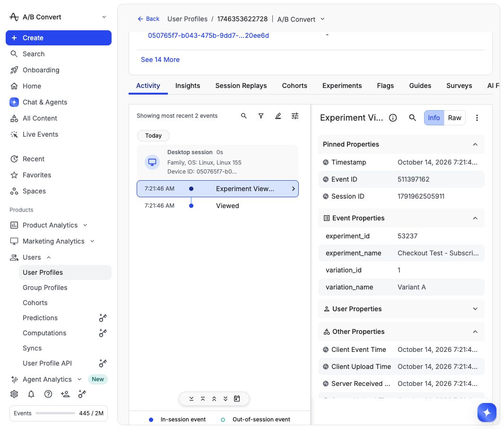This screenshot has width=504, height=429.
Task: Collapse the Pinned Properties section
Action: coord(475,144)
